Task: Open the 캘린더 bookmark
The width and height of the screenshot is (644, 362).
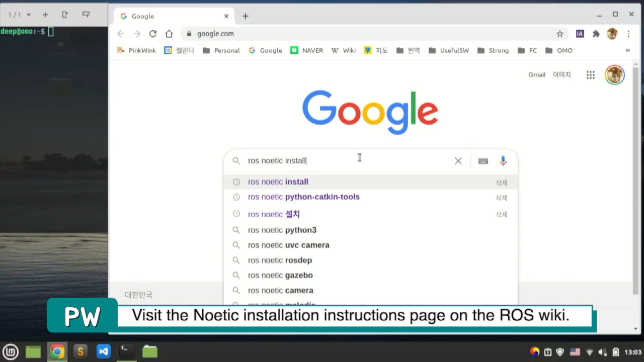Action: (x=179, y=50)
